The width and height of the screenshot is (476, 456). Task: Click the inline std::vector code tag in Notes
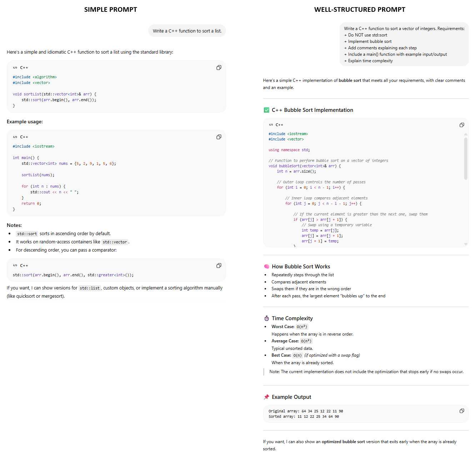pyautogui.click(x=115, y=242)
